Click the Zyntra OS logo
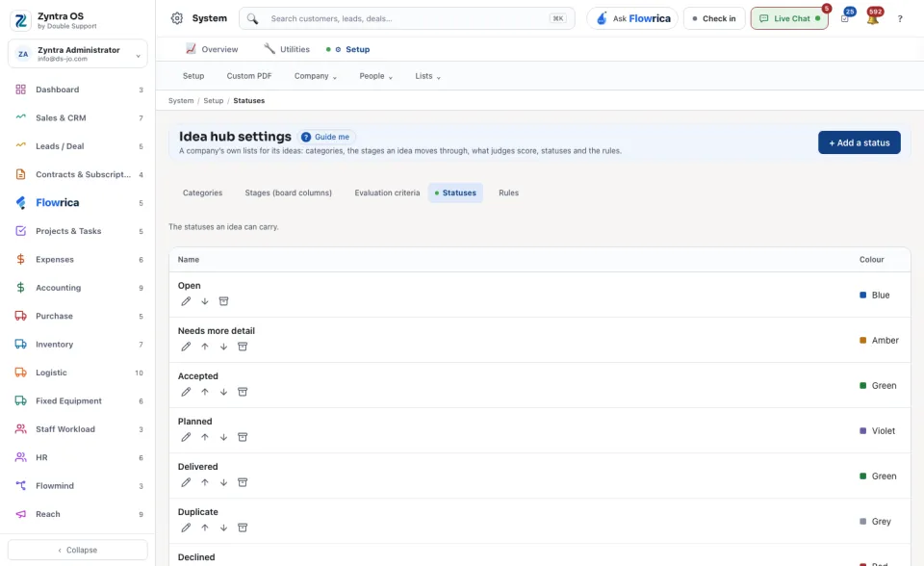Image resolution: width=924 pixels, height=566 pixels. (x=20, y=20)
